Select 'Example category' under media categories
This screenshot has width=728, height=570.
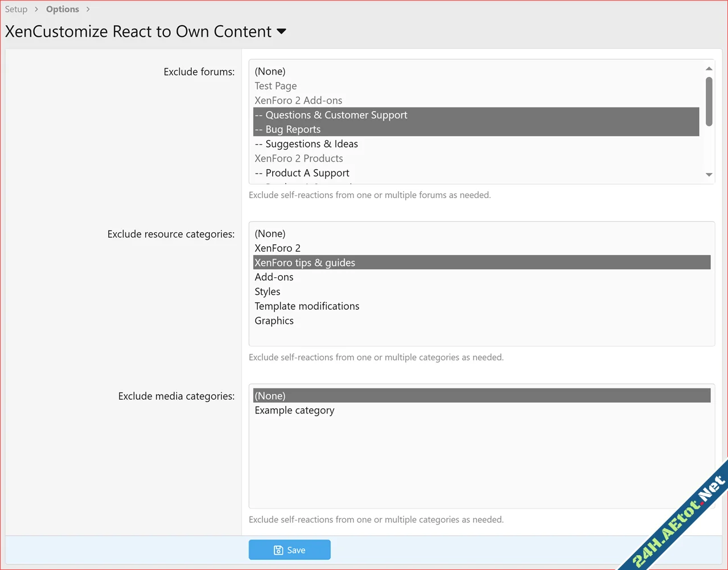[294, 410]
